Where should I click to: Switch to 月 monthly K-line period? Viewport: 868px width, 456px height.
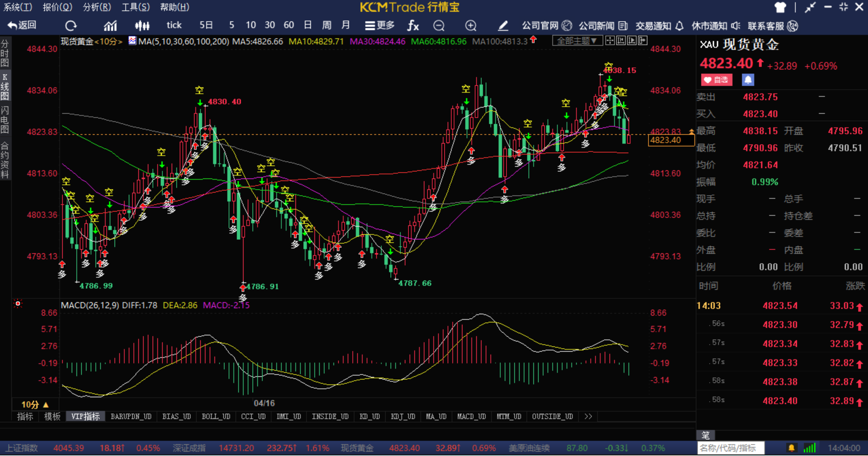[346, 25]
